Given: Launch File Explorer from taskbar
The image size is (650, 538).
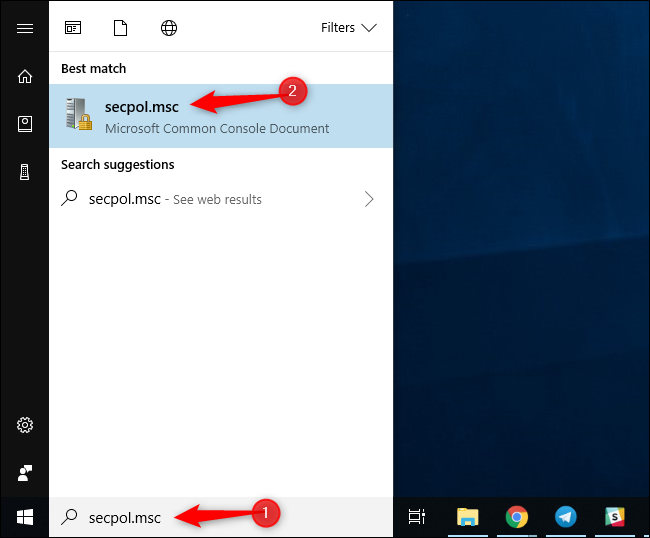Looking at the screenshot, I should point(468,517).
